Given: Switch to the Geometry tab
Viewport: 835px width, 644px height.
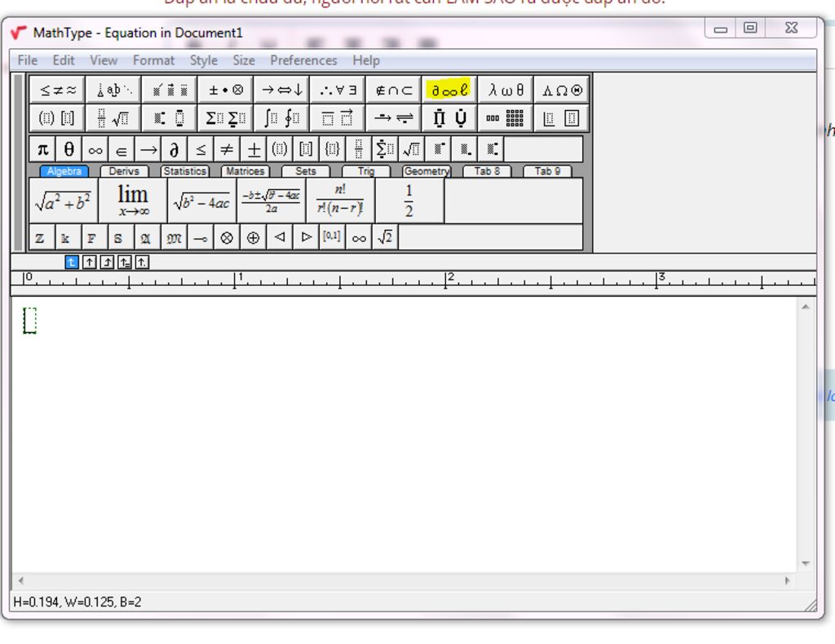Looking at the screenshot, I should pyautogui.click(x=426, y=171).
